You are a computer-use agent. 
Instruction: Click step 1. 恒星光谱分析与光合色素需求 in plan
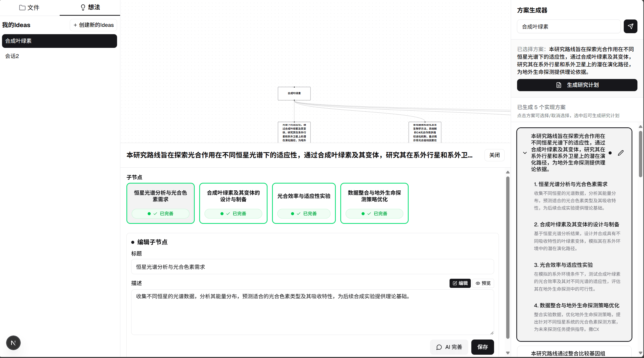571,184
